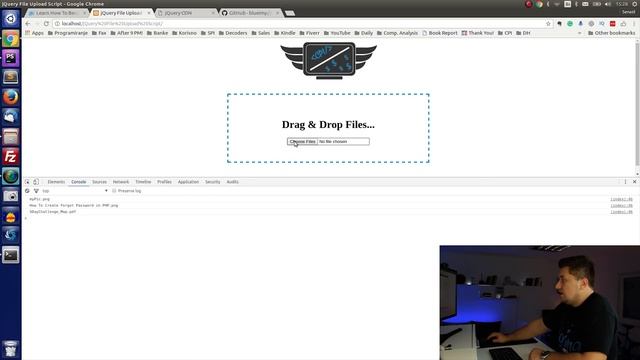This screenshot has width=640, height=360.
Task: Open the Trash in the dock
Action: 11,349
